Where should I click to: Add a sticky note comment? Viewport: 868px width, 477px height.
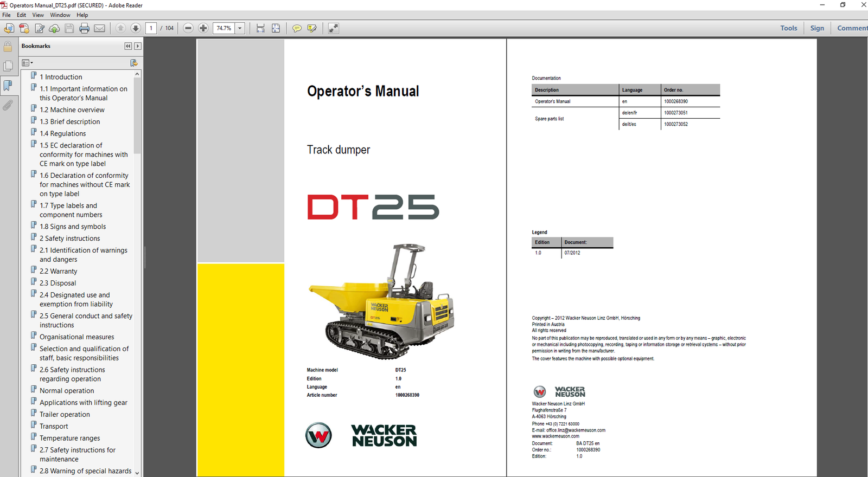pyautogui.click(x=297, y=28)
